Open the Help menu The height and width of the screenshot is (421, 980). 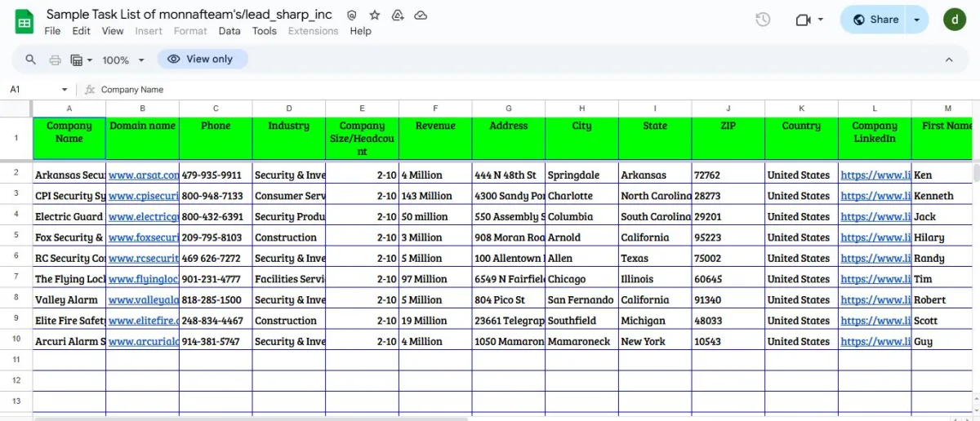coord(360,31)
